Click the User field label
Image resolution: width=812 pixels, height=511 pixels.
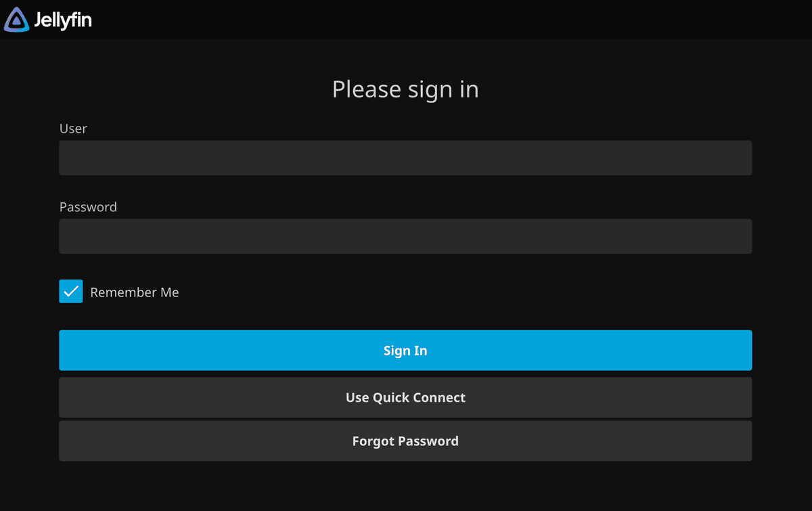(73, 129)
